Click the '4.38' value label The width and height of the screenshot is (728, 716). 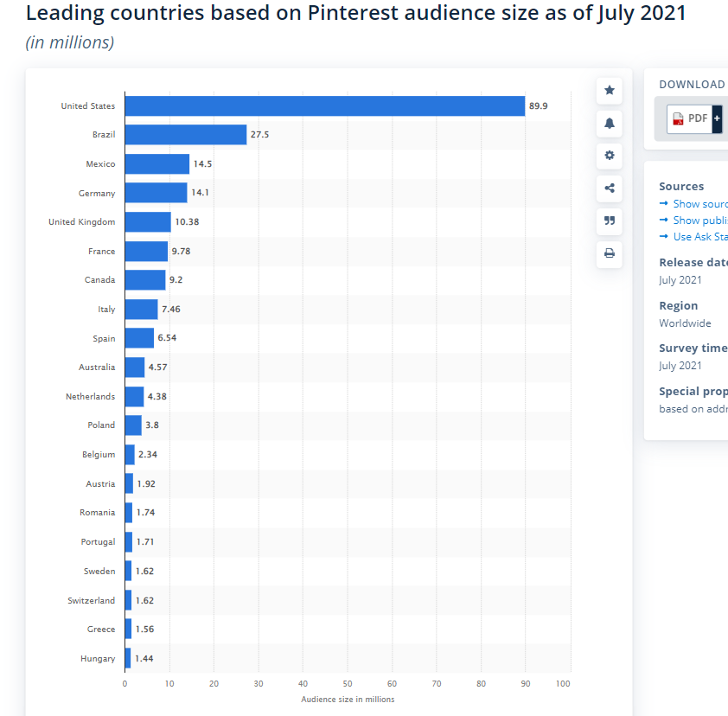click(157, 397)
